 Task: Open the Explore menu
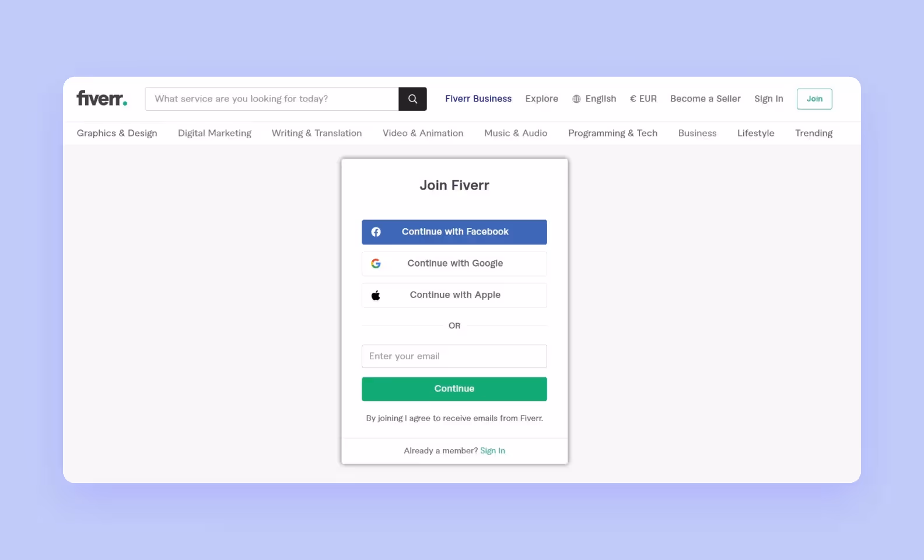tap(541, 99)
